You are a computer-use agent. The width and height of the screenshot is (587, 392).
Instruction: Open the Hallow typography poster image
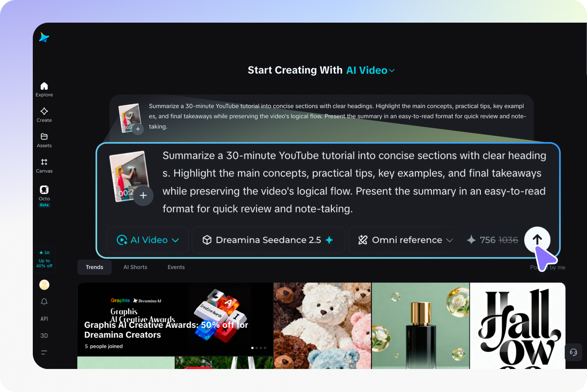(518, 326)
